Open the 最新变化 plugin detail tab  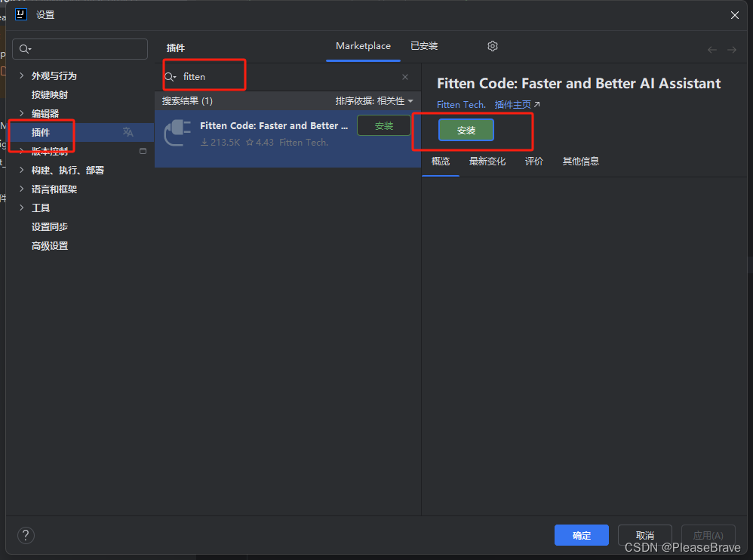coord(487,162)
